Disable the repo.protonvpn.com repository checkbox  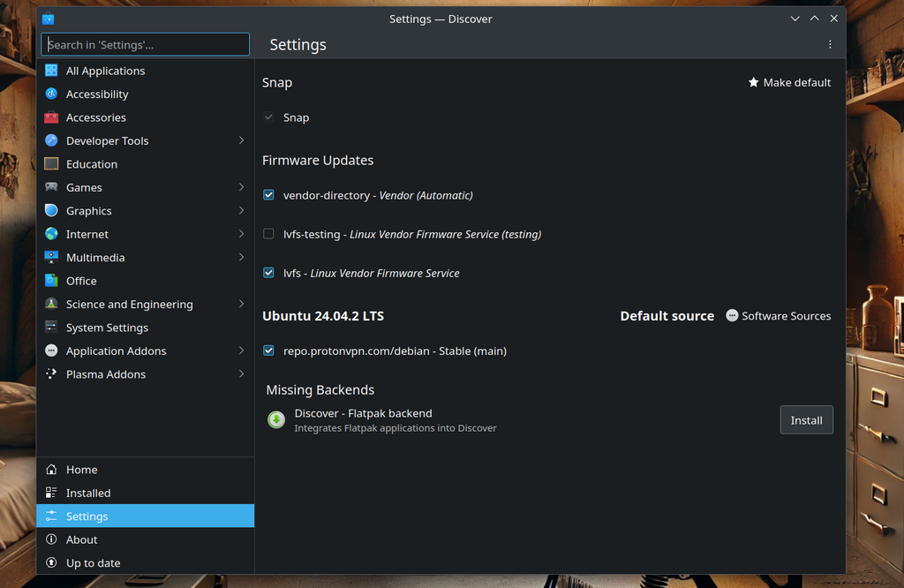point(268,351)
